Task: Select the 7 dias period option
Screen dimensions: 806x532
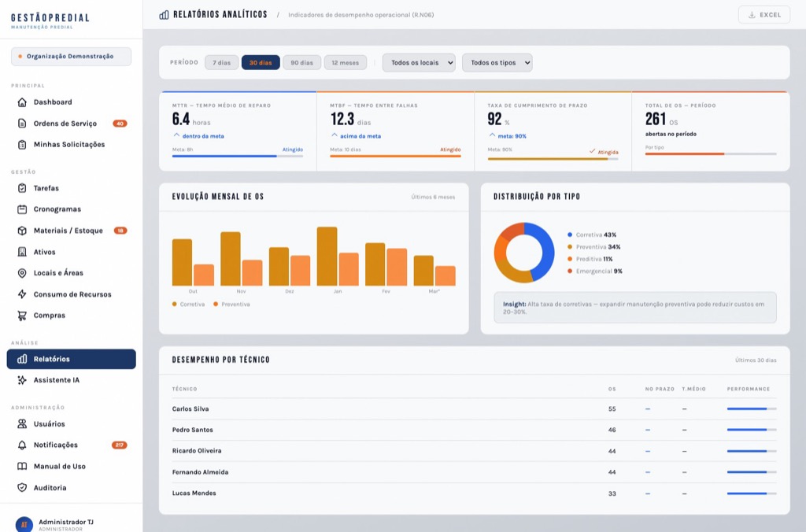Action: [x=221, y=63]
